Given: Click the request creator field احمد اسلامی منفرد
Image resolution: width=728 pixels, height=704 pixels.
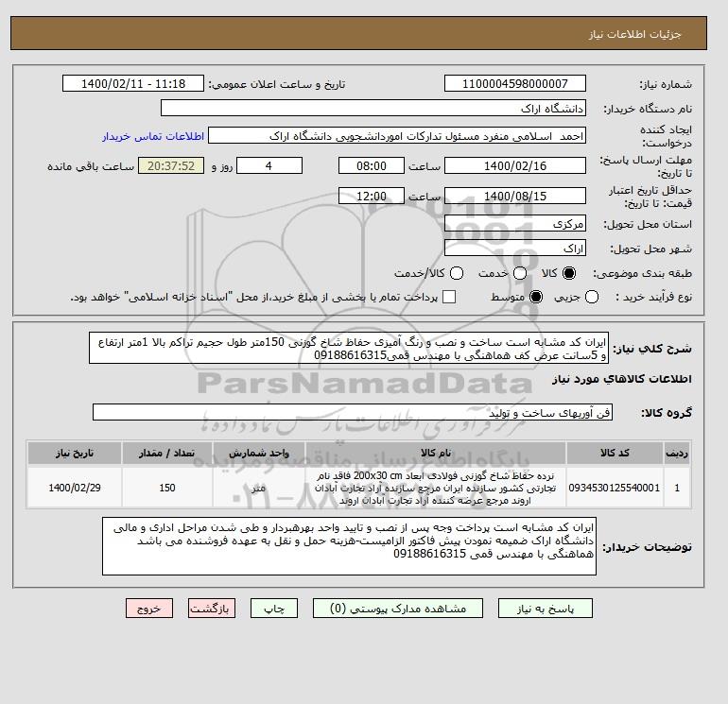Looking at the screenshot, I should (397, 136).
